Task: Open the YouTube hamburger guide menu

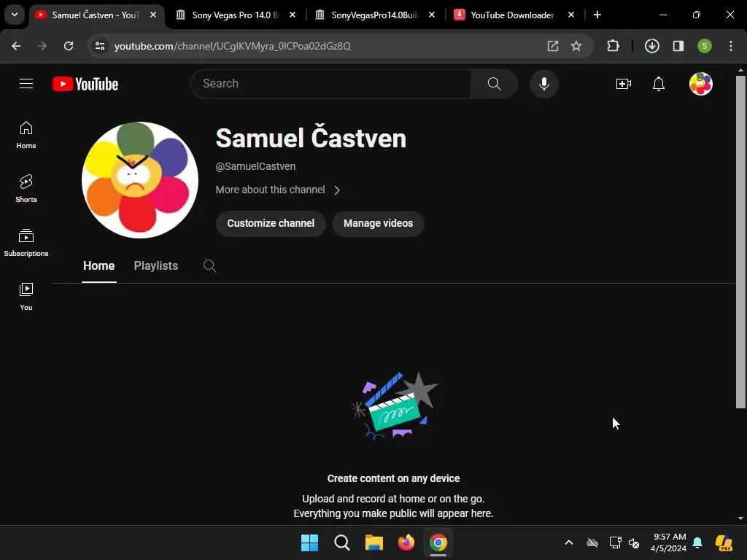Action: [26, 84]
